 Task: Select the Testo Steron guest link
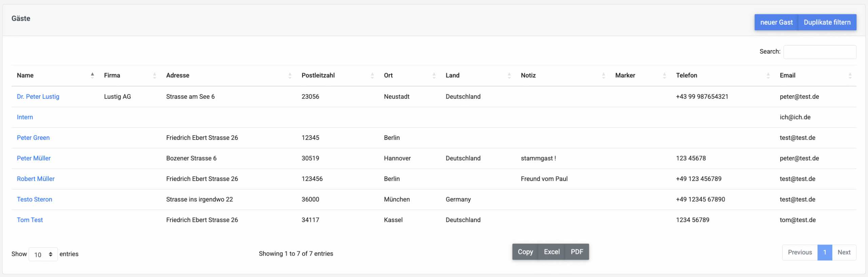pos(35,200)
